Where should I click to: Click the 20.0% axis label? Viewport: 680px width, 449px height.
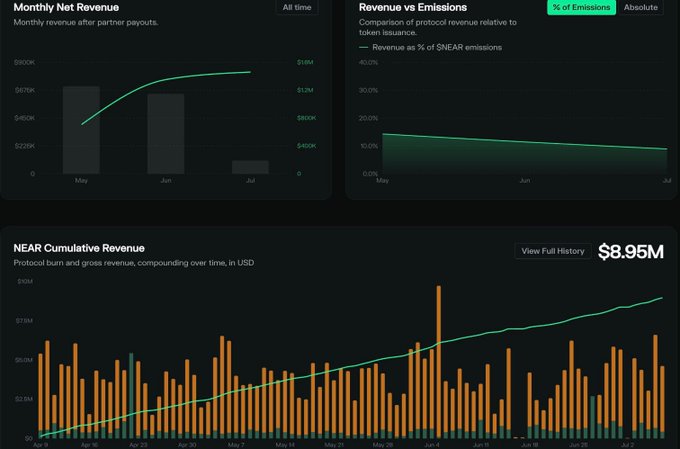click(x=368, y=118)
